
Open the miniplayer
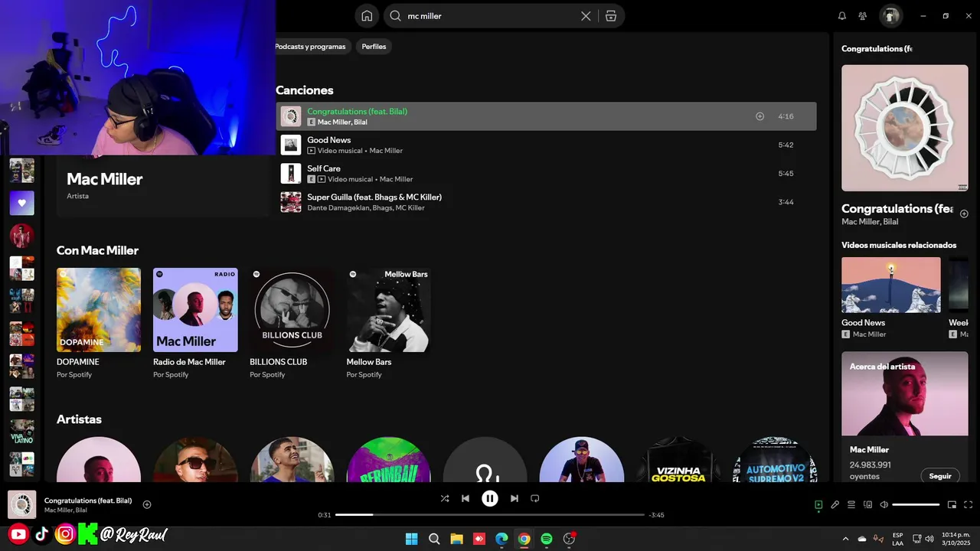pyautogui.click(x=952, y=504)
